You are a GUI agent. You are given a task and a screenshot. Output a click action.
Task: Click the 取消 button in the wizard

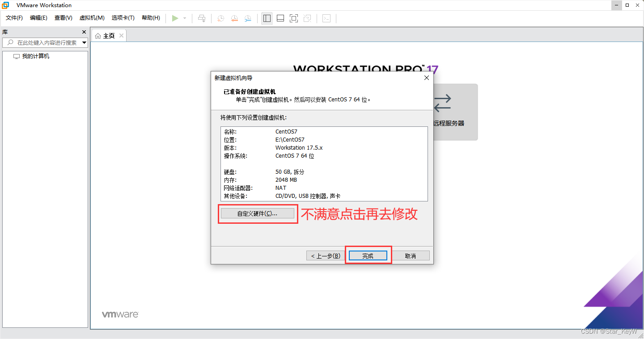click(x=411, y=255)
